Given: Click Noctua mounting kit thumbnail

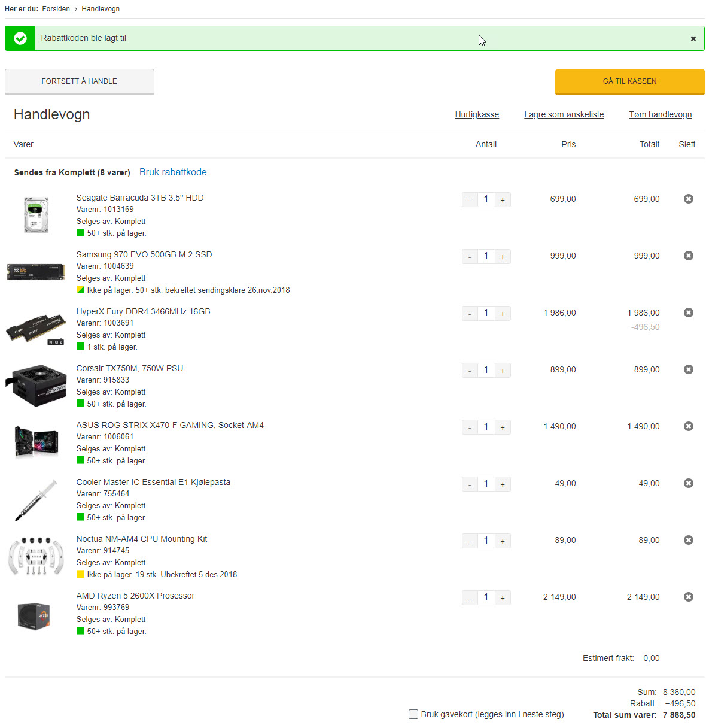Looking at the screenshot, I should 36,556.
